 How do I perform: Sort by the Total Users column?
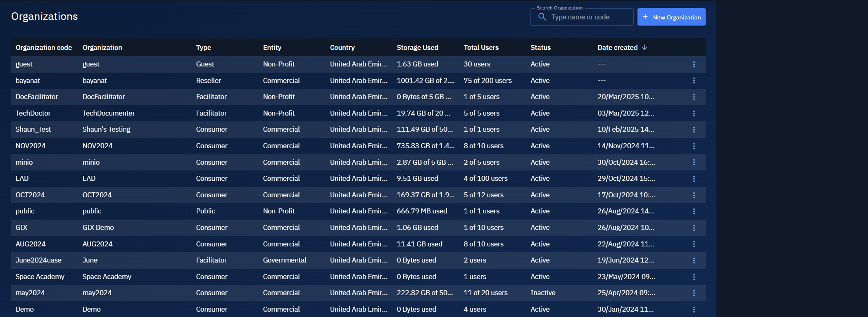pyautogui.click(x=481, y=47)
